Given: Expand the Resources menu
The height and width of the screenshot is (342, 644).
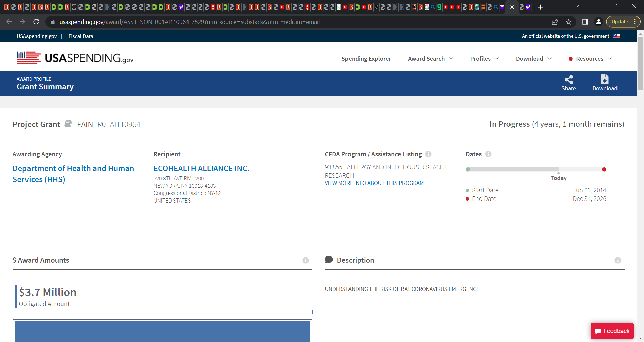Looking at the screenshot, I should (590, 59).
